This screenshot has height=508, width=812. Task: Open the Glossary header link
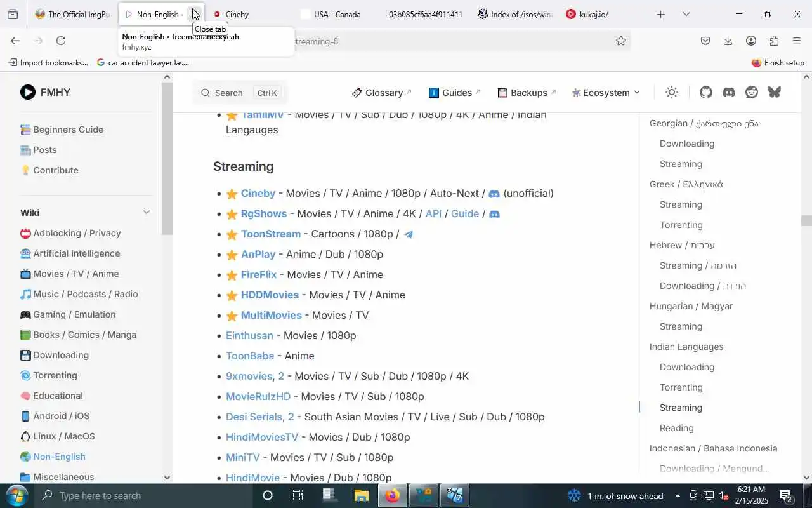click(383, 93)
